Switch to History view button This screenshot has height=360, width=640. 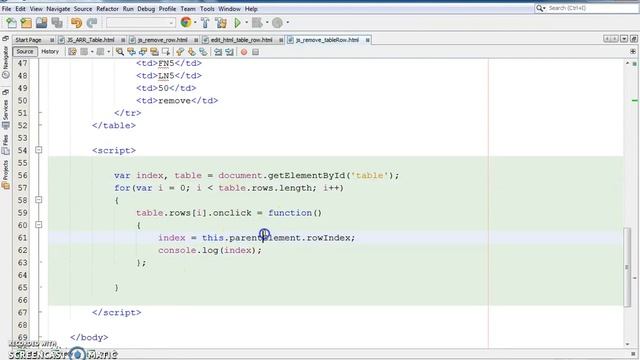coord(50,51)
